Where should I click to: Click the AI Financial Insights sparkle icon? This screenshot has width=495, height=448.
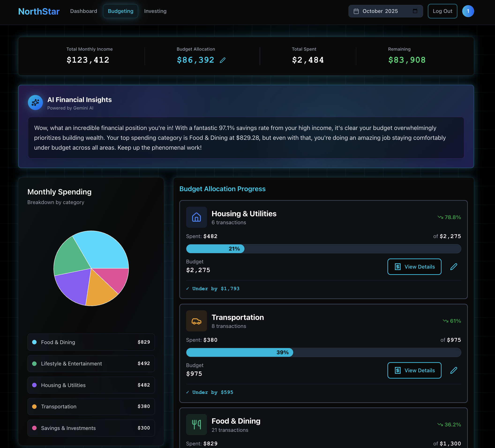(35, 103)
